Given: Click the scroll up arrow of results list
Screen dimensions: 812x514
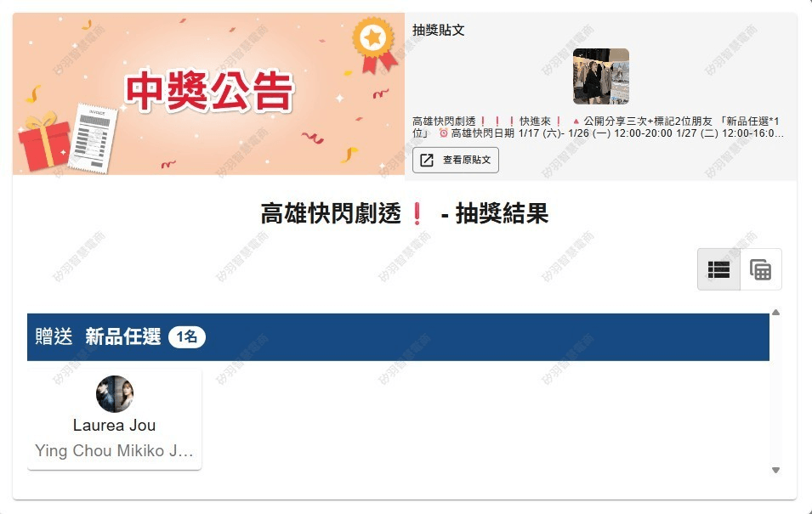Looking at the screenshot, I should pyautogui.click(x=775, y=312).
